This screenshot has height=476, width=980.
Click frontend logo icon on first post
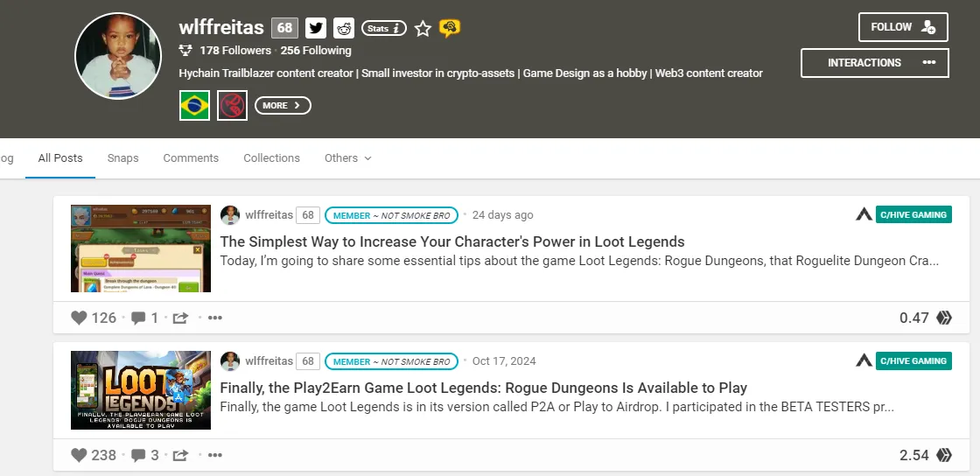tap(864, 215)
